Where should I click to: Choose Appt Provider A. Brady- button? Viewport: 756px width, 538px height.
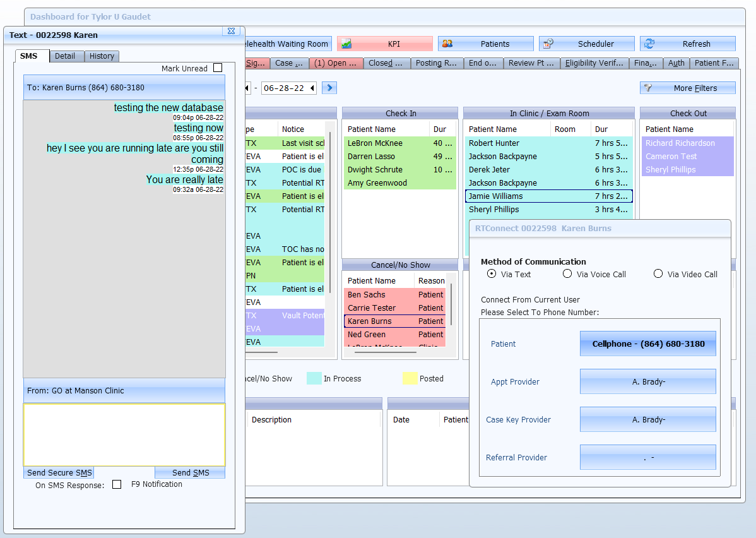pos(648,381)
